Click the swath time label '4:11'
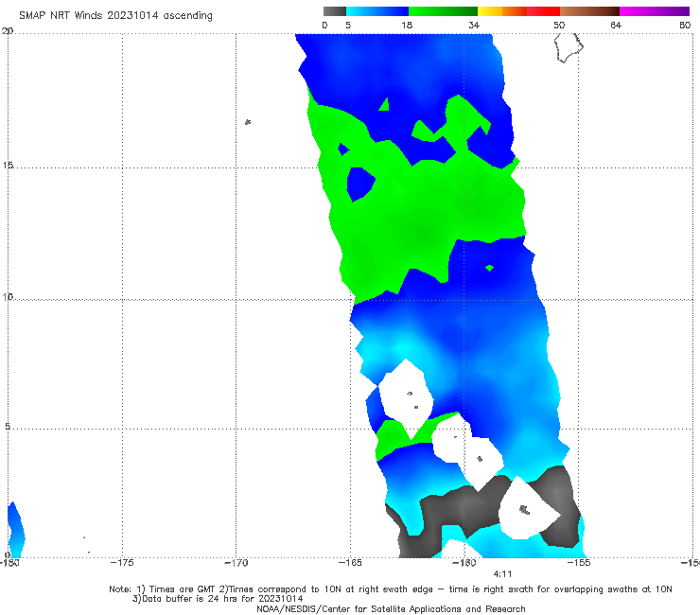This screenshot has height=615, width=700. (x=502, y=574)
